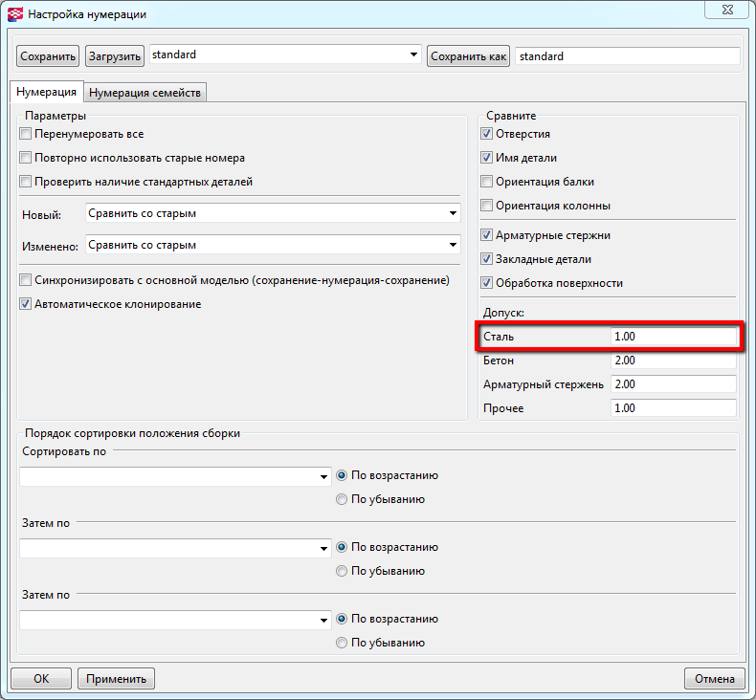Select the Нумерация tab
The height and width of the screenshot is (700, 756).
[47, 93]
